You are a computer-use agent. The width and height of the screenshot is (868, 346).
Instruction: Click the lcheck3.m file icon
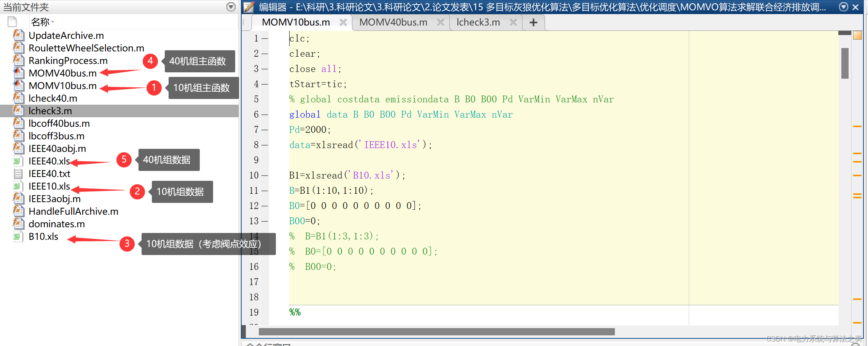pos(19,110)
